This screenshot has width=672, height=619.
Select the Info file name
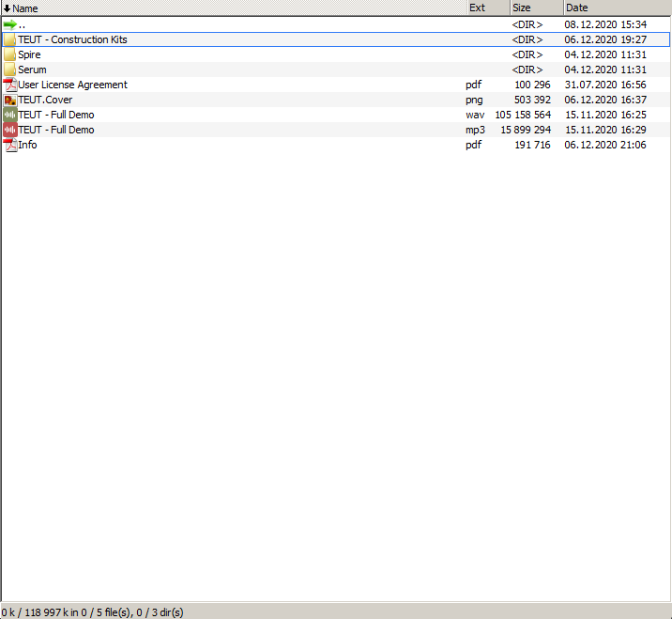[28, 145]
